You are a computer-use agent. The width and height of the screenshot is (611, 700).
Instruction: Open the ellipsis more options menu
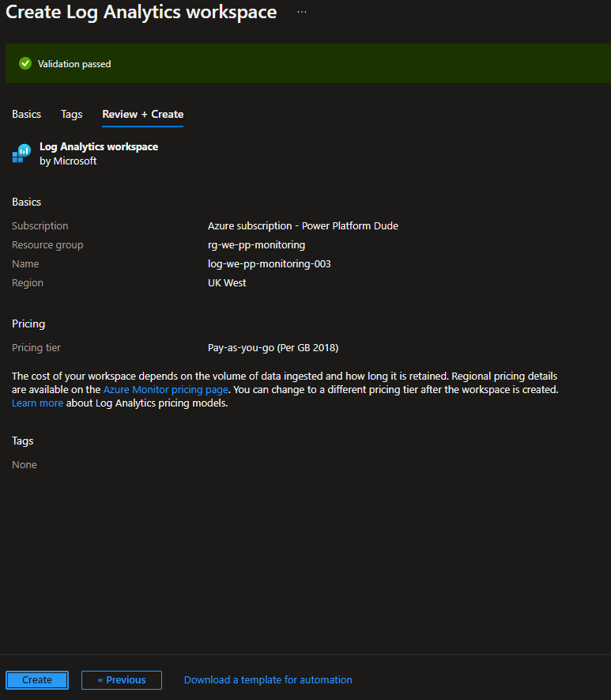[x=302, y=13]
